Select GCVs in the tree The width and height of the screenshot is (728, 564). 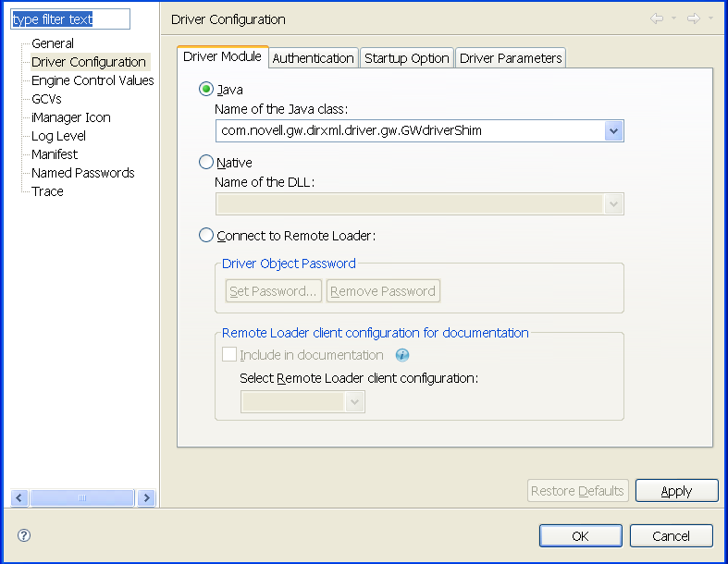46,99
